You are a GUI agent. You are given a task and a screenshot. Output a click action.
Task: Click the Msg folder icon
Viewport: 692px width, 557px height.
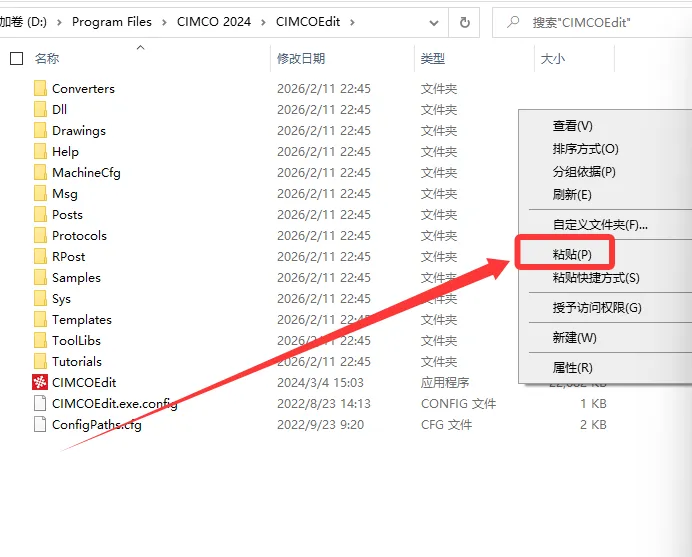coord(40,193)
